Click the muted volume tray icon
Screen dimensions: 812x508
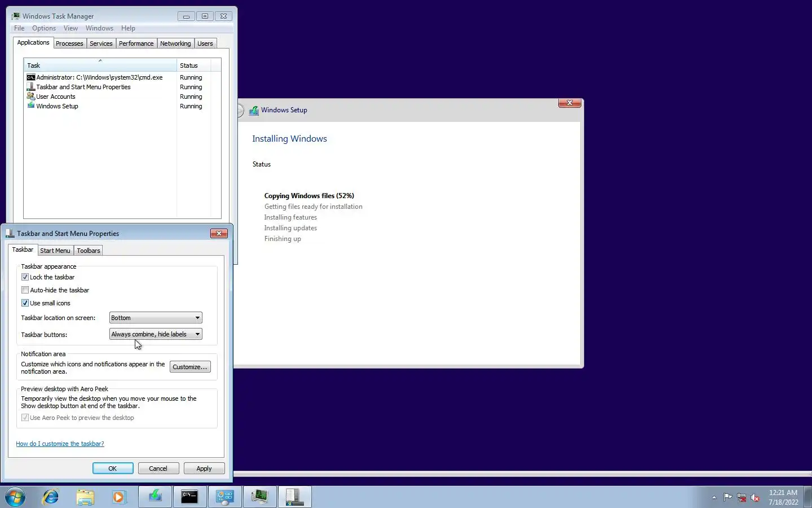tap(755, 497)
